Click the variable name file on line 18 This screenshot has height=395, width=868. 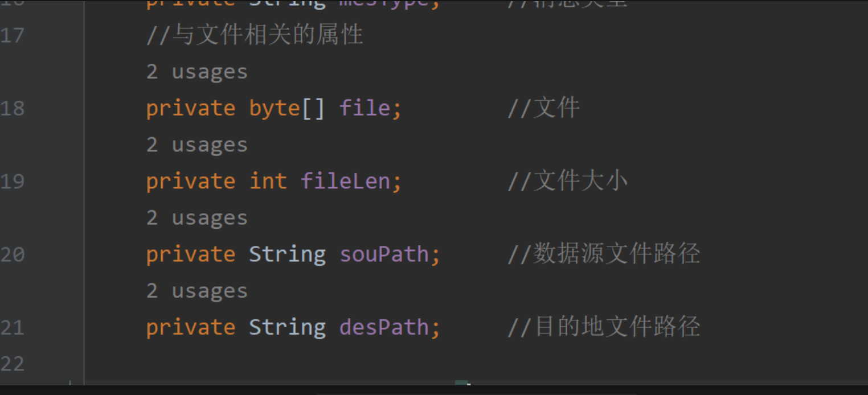click(x=365, y=108)
